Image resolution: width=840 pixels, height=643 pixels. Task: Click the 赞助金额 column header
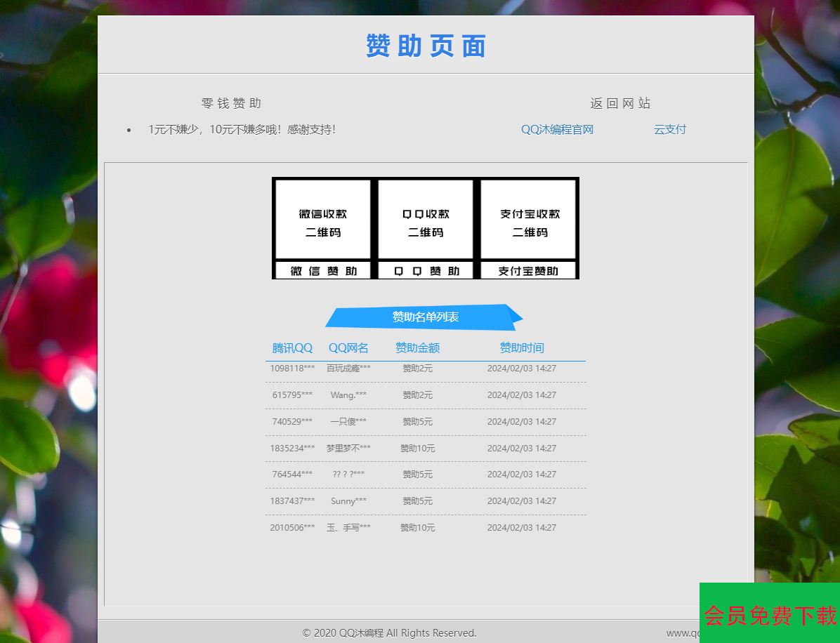[x=416, y=347]
